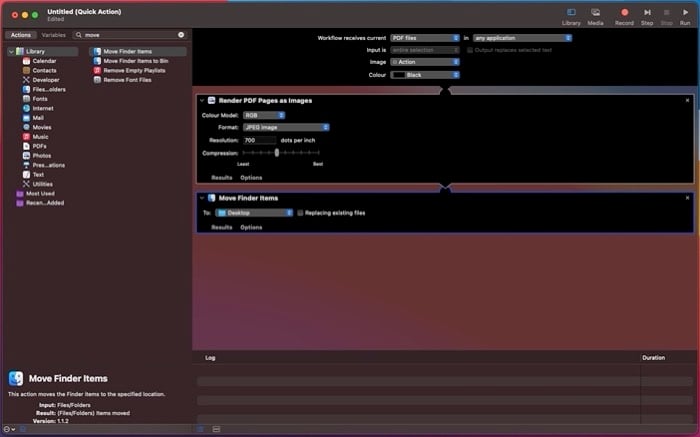Click the search field containing 'move'

(x=129, y=35)
